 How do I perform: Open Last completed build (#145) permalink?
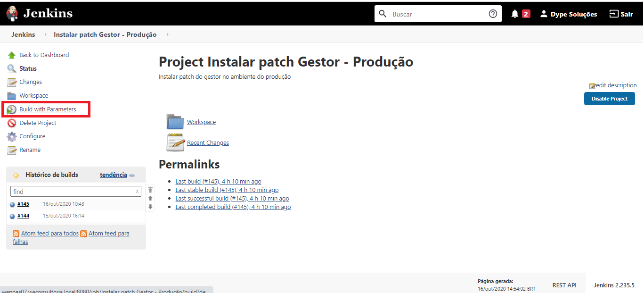[x=233, y=207]
